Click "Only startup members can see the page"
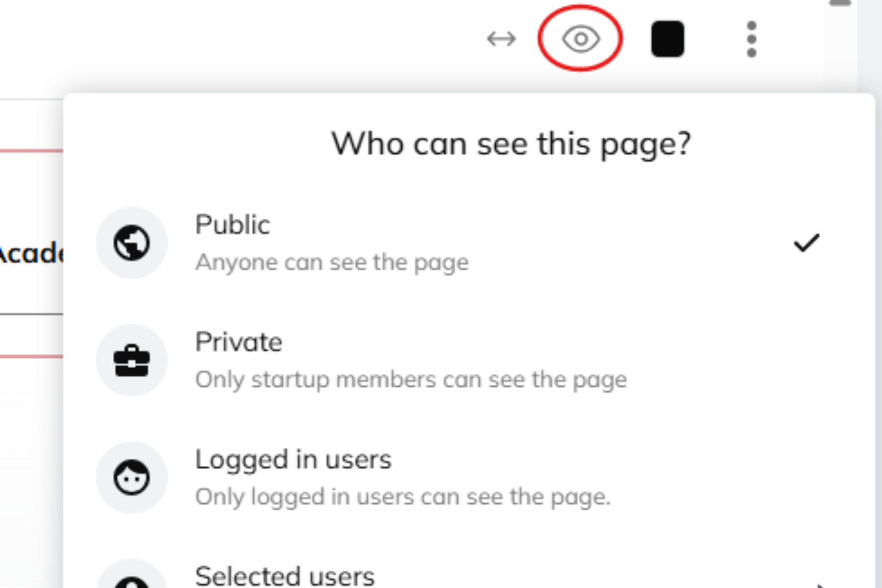 coord(411,380)
